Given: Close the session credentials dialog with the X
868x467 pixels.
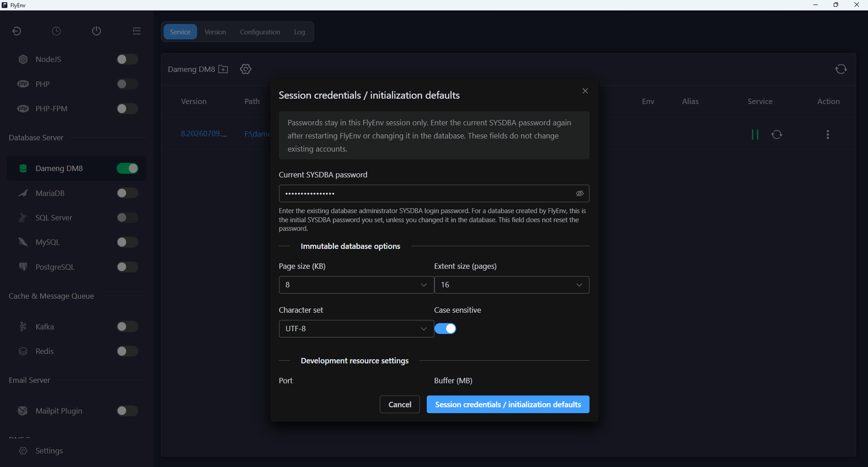Looking at the screenshot, I should [585, 91].
